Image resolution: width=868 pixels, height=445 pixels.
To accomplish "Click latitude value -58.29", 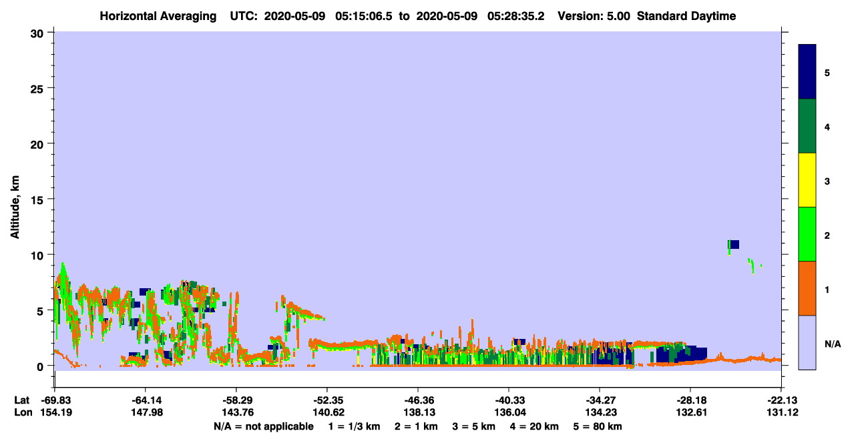I will (236, 400).
